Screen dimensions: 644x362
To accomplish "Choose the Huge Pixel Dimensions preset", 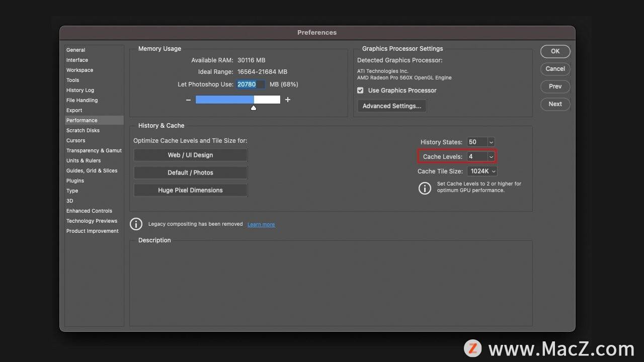I will 190,191.
